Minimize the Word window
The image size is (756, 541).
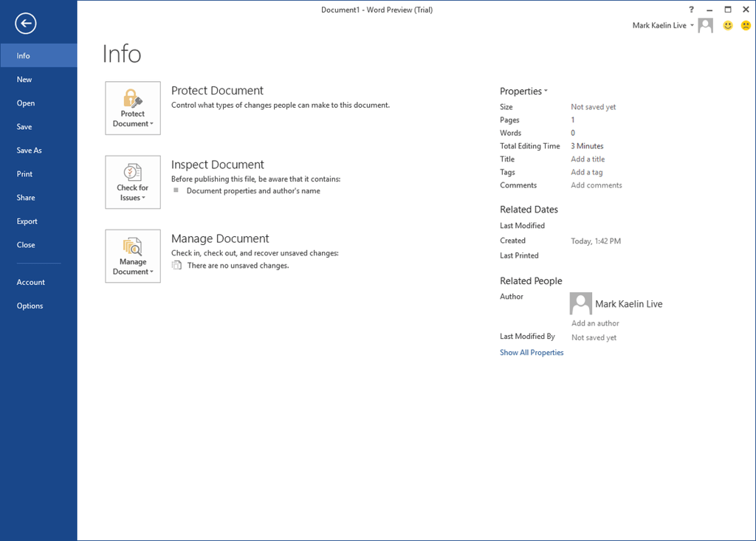(x=709, y=10)
